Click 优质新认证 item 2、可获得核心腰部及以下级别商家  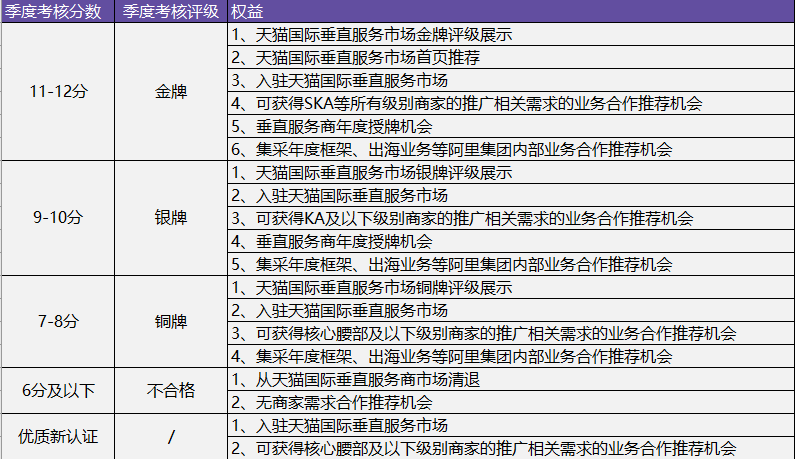tap(511, 448)
